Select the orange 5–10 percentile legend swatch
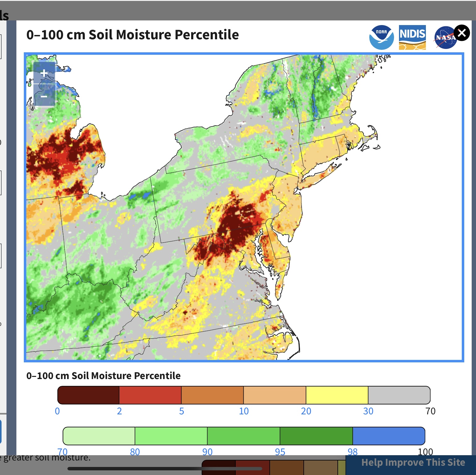The image size is (476, 475). tap(212, 395)
